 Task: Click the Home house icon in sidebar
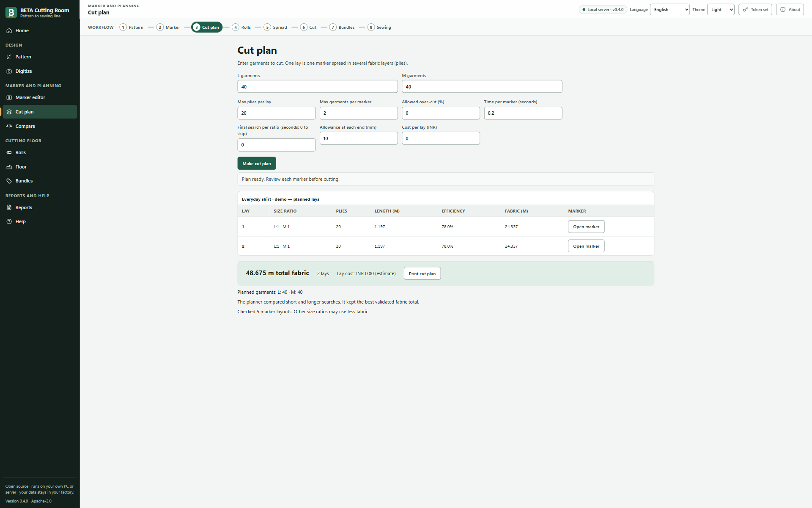9,30
